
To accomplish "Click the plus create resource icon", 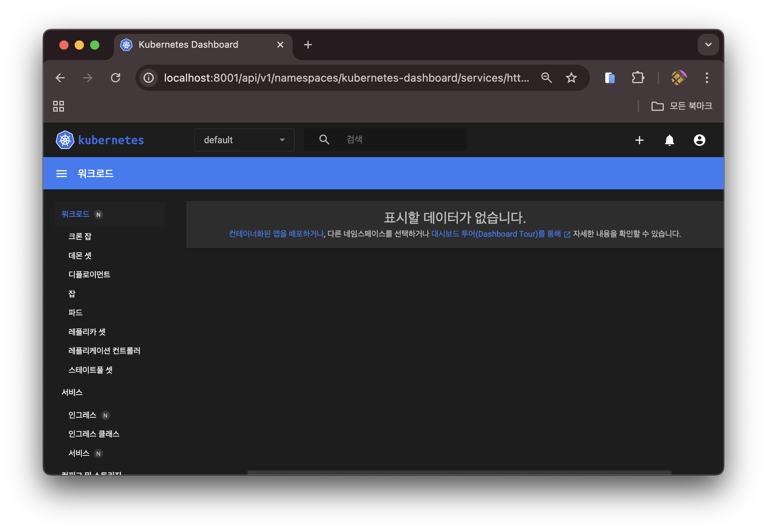I will click(639, 140).
